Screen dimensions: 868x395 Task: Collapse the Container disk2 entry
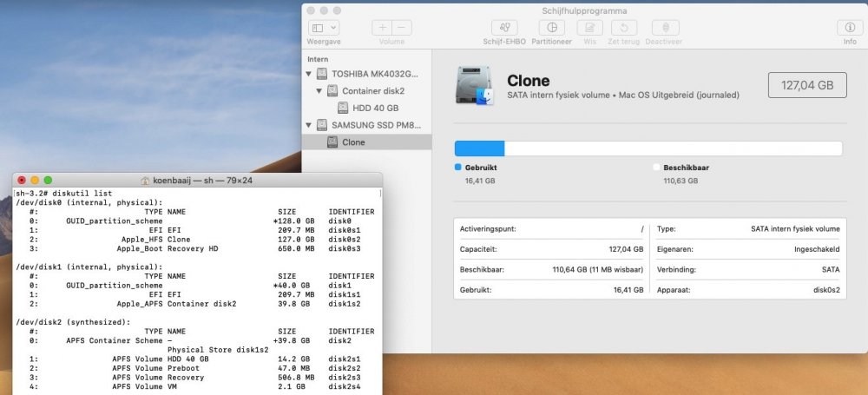319,90
